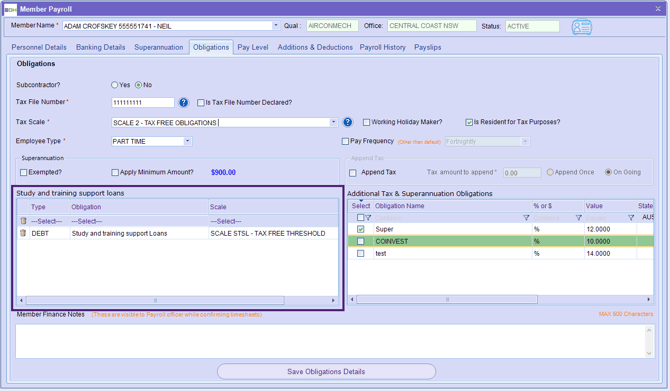
Task: Open the member profile card icon
Action: 582,27
